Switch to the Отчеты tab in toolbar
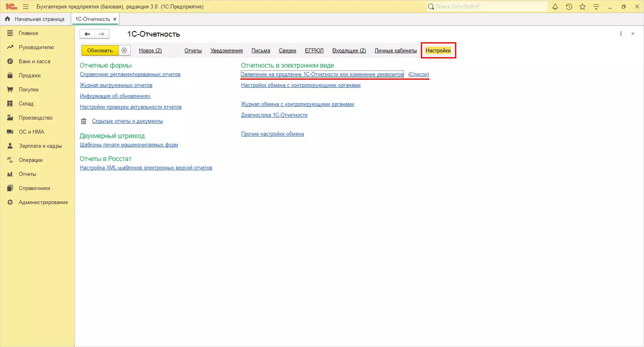 (x=193, y=51)
